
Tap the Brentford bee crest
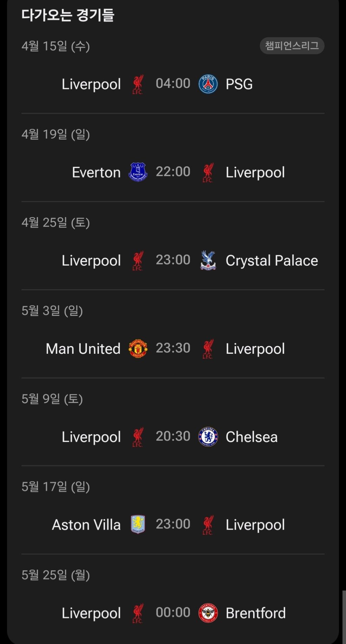coord(208,613)
